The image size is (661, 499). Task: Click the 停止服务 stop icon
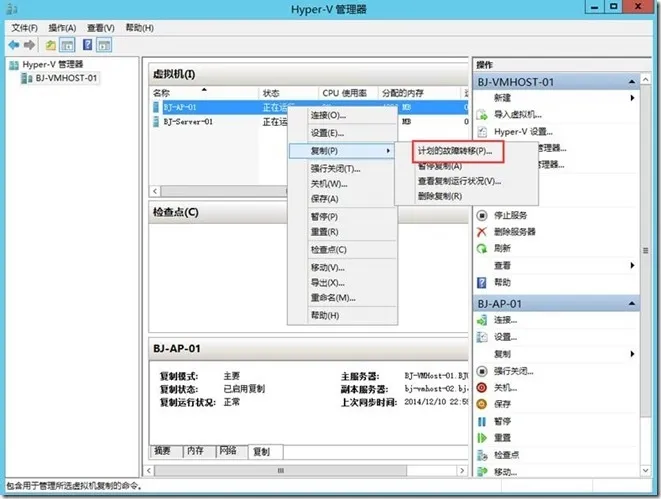point(482,215)
